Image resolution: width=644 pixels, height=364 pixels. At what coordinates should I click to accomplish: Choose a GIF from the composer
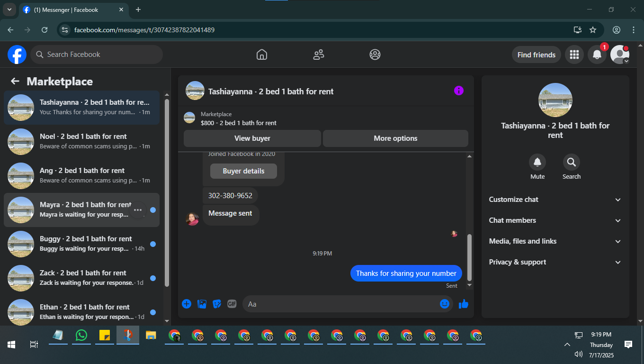pos(232,304)
